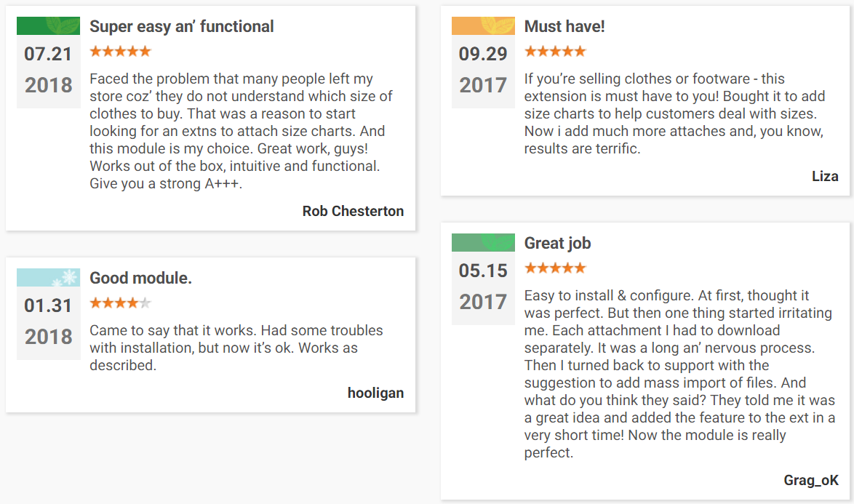Screen dimensions: 854x504
Task: Click the review text starting Easy to install
Action: point(679,374)
